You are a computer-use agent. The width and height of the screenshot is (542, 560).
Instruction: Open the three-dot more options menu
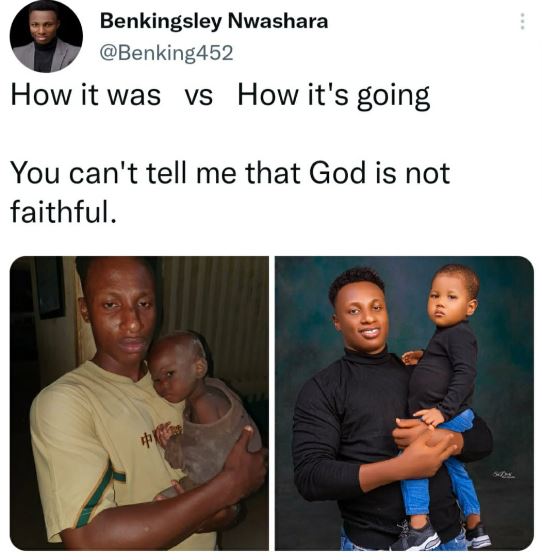click(522, 21)
